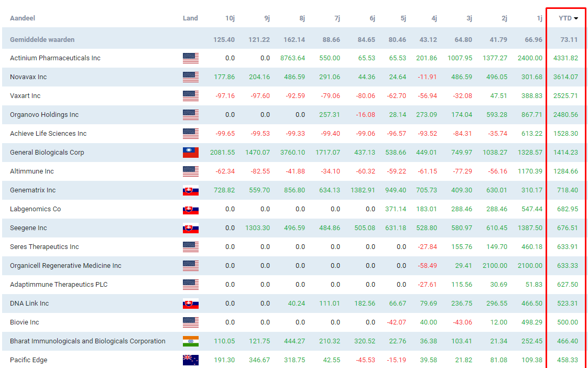Click the country flag for Seegene Inc
Screen dimensions: 588x368
click(x=191, y=228)
